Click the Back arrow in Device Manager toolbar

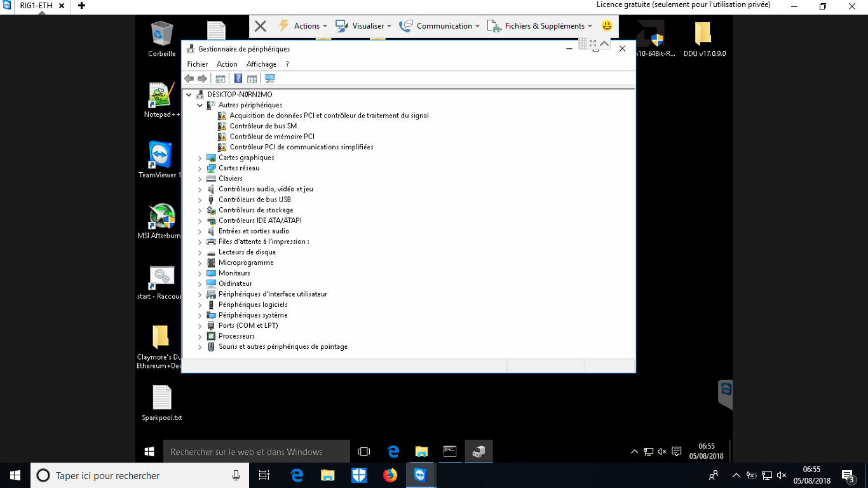pyautogui.click(x=189, y=79)
